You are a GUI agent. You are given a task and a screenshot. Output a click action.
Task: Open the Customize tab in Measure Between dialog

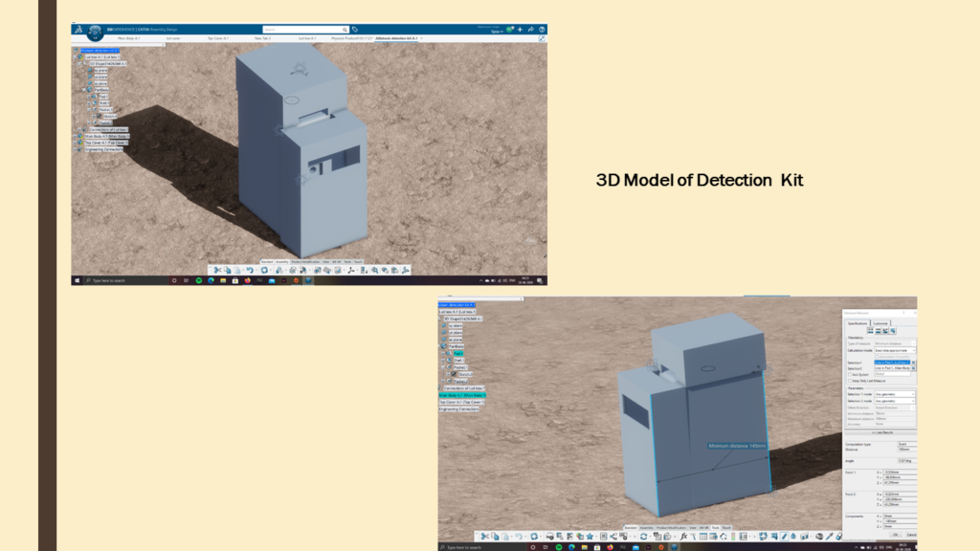(880, 323)
